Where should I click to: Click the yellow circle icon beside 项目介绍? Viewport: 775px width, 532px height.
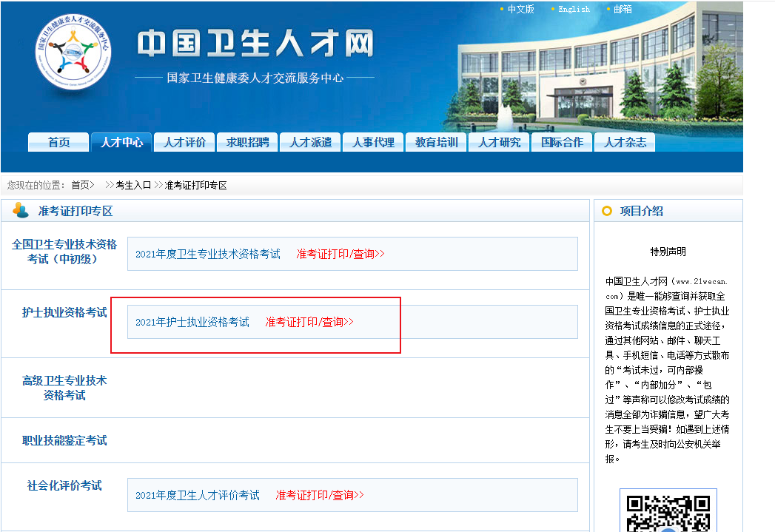tap(607, 211)
